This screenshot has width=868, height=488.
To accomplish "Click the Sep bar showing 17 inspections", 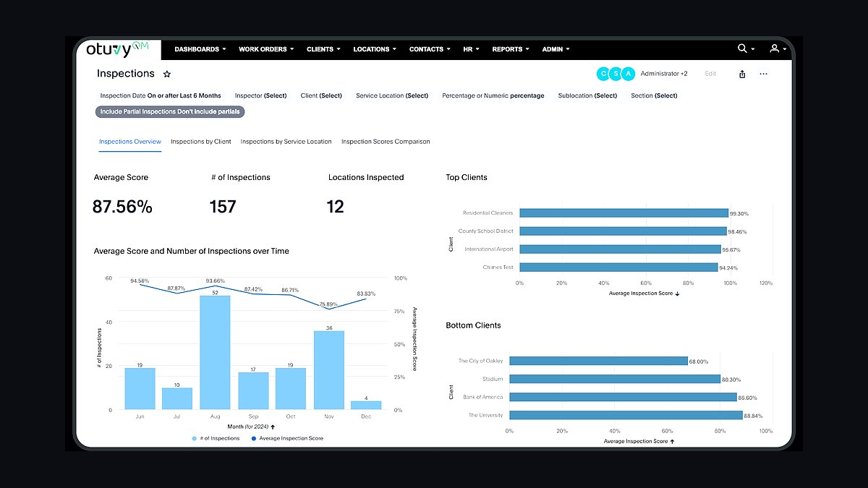I will (253, 391).
